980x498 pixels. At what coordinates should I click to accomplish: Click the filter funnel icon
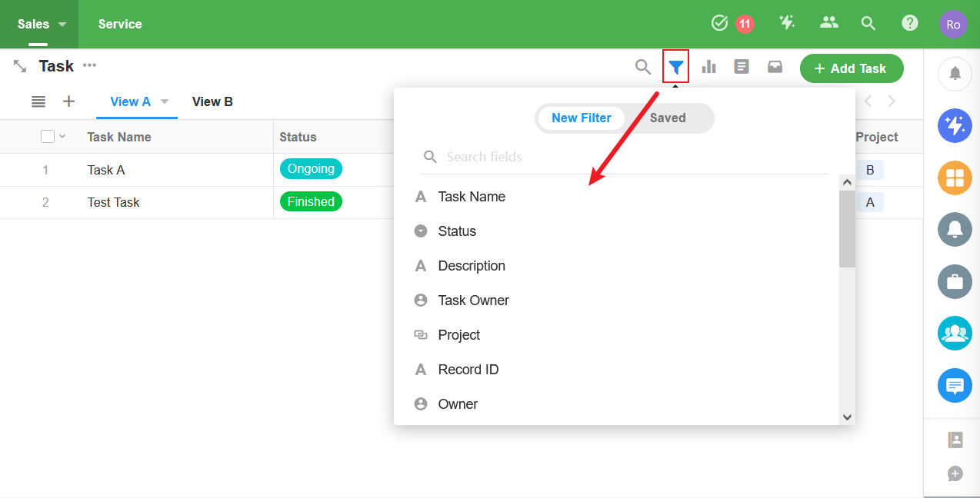[675, 67]
